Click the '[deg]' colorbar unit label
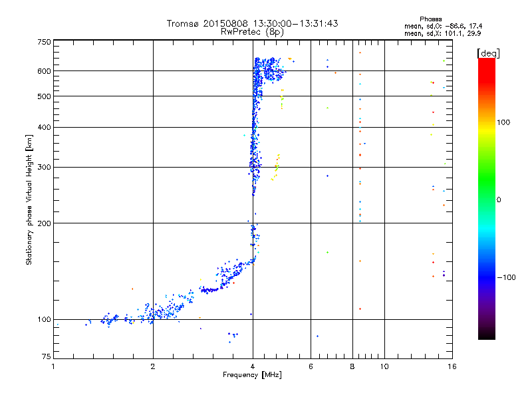 coord(488,53)
